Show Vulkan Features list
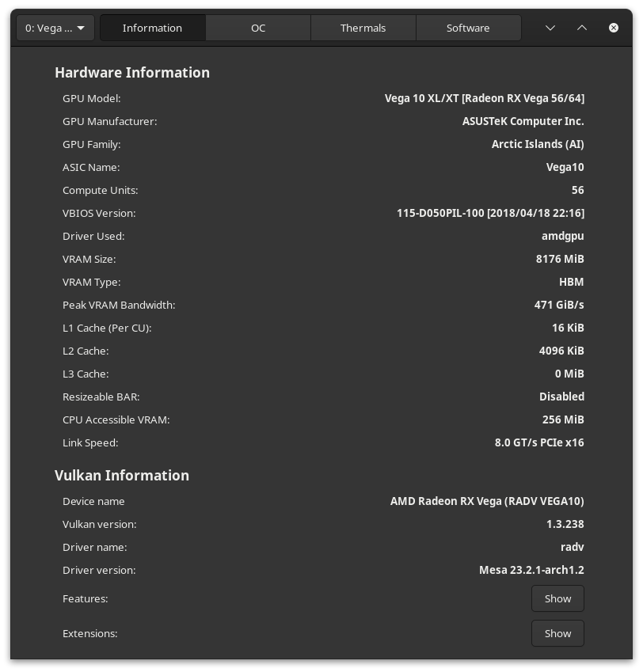This screenshot has height=672, width=643. pyautogui.click(x=557, y=598)
